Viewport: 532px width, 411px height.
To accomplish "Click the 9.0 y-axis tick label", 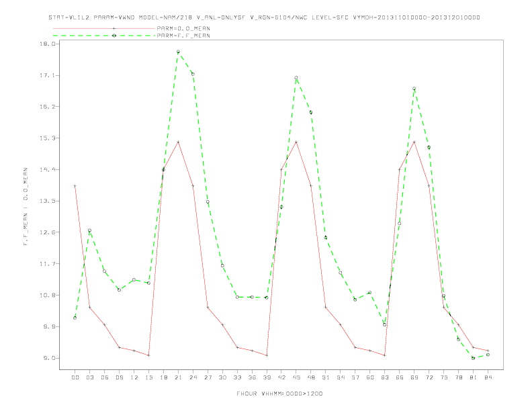I will click(x=49, y=358).
